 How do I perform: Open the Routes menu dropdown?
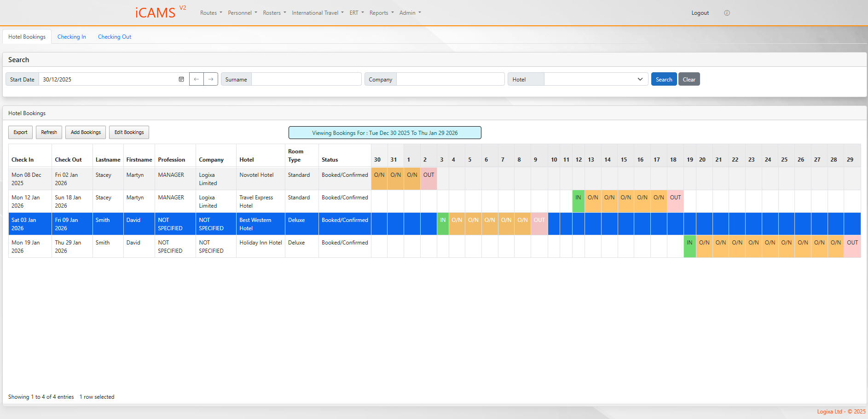pyautogui.click(x=211, y=13)
